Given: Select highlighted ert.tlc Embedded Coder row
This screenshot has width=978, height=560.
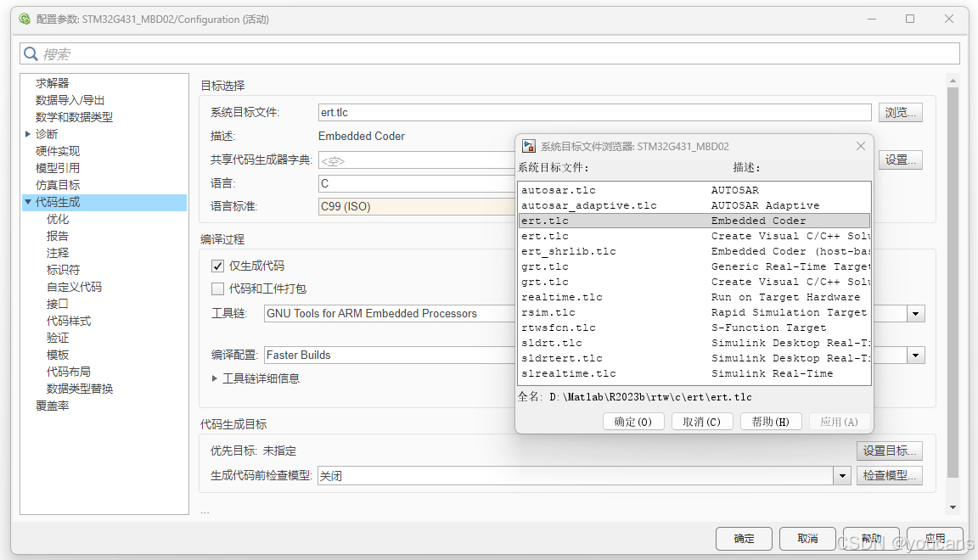Looking at the screenshot, I should tap(694, 221).
